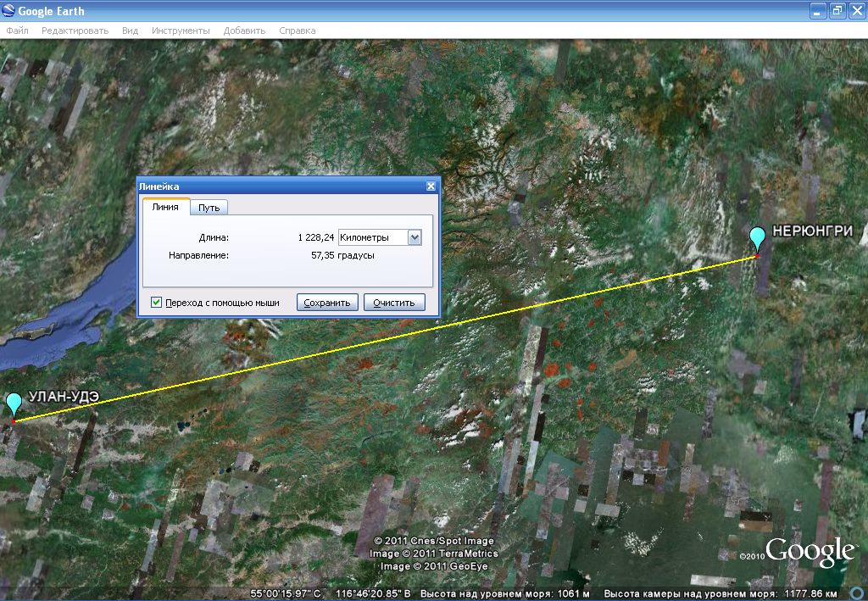Switch to the Путь tab

(209, 208)
